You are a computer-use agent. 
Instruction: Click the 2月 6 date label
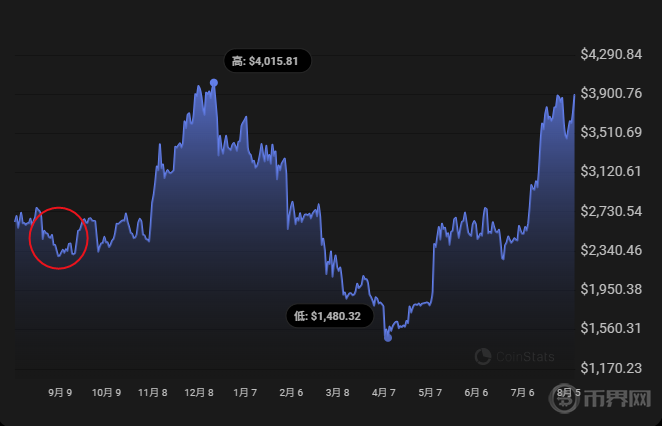291,394
